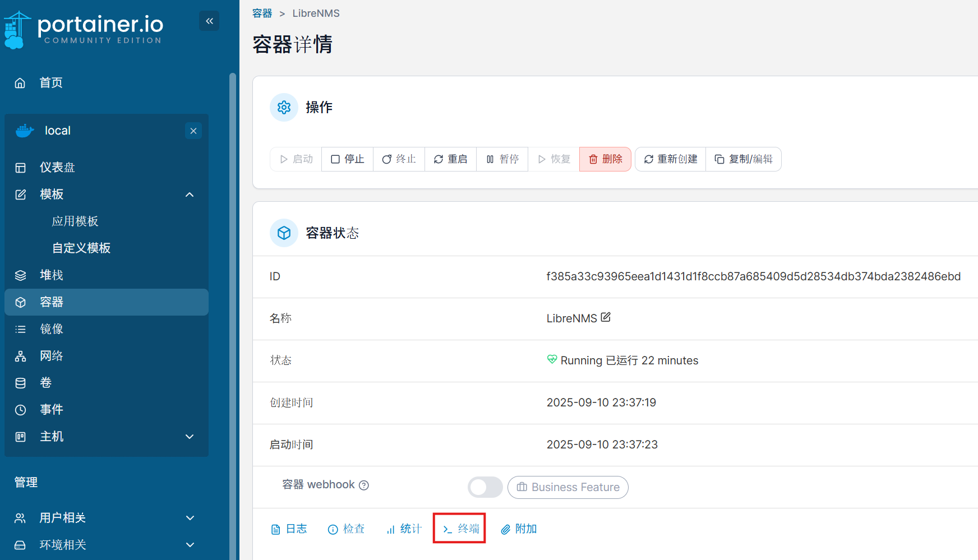This screenshot has height=560, width=978.
Task: Open 仪表盘 dashboard in sidebar
Action: [x=57, y=168]
